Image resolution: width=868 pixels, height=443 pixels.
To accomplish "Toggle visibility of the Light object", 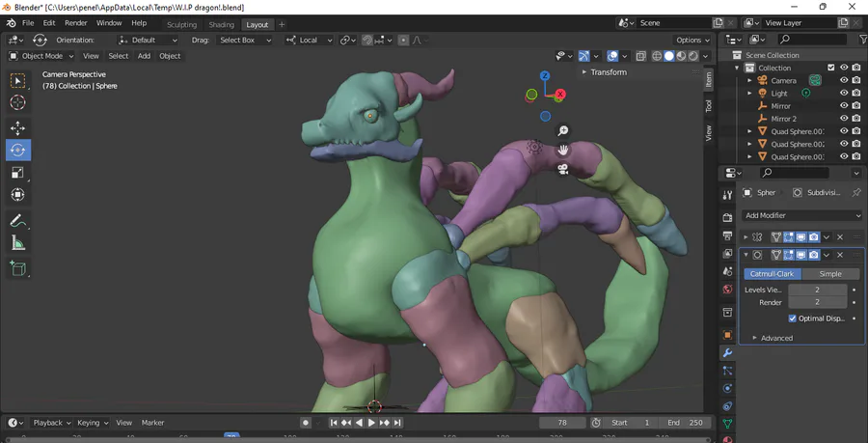I will click(844, 94).
